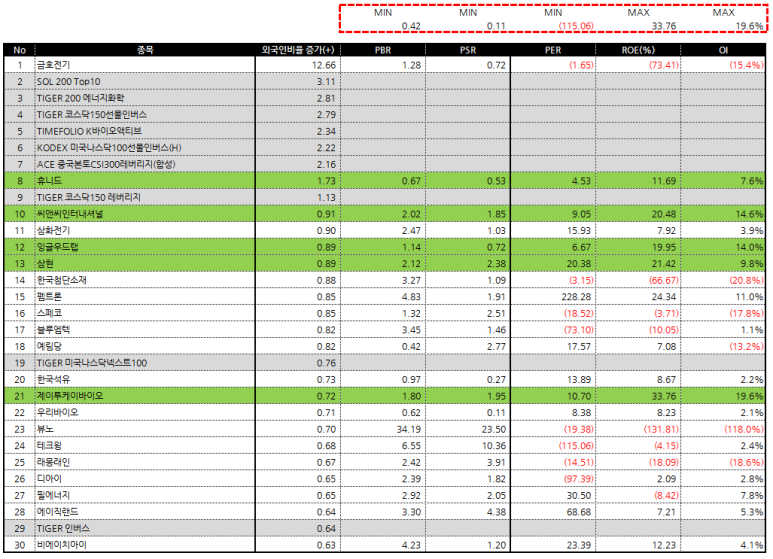773x559 pixels.
Task: Select the 금호전기 stock name cell
Action: pos(145,65)
